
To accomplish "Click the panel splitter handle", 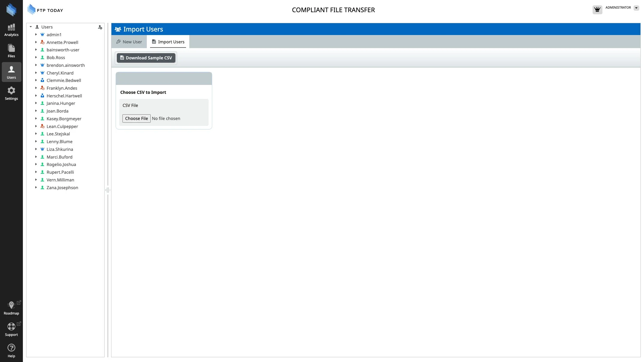I will click(x=108, y=190).
